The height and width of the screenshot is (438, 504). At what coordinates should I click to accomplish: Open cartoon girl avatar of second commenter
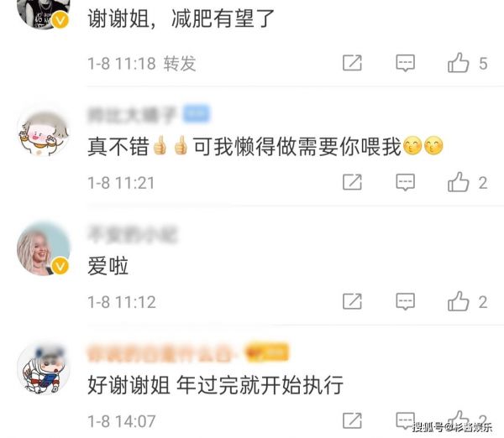pos(44,132)
